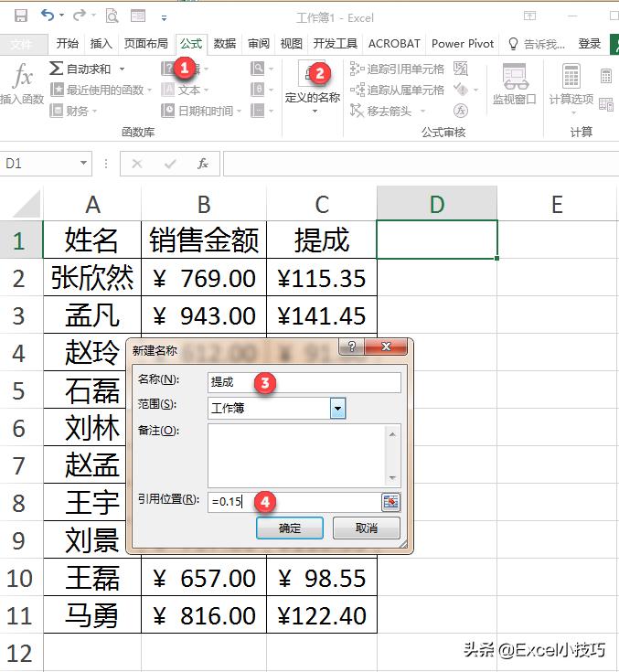Click error checking icon
619x672 pixels.
(461, 90)
